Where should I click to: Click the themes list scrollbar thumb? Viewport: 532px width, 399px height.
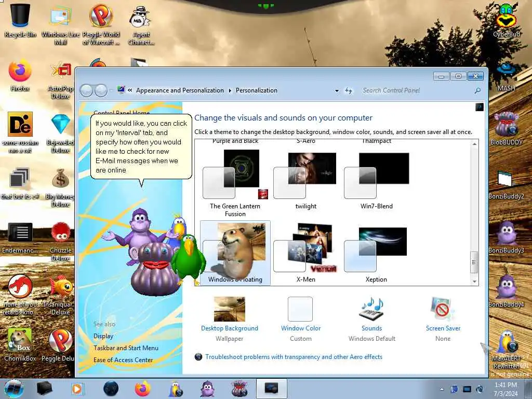474,262
